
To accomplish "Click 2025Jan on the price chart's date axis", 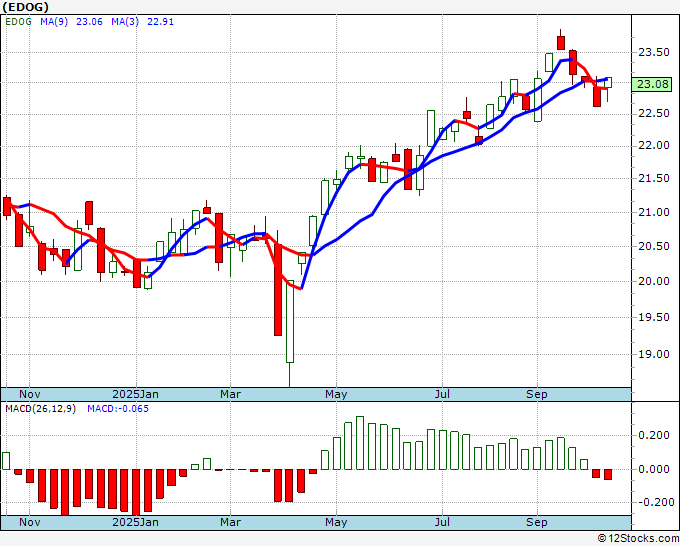I will 135,394.
